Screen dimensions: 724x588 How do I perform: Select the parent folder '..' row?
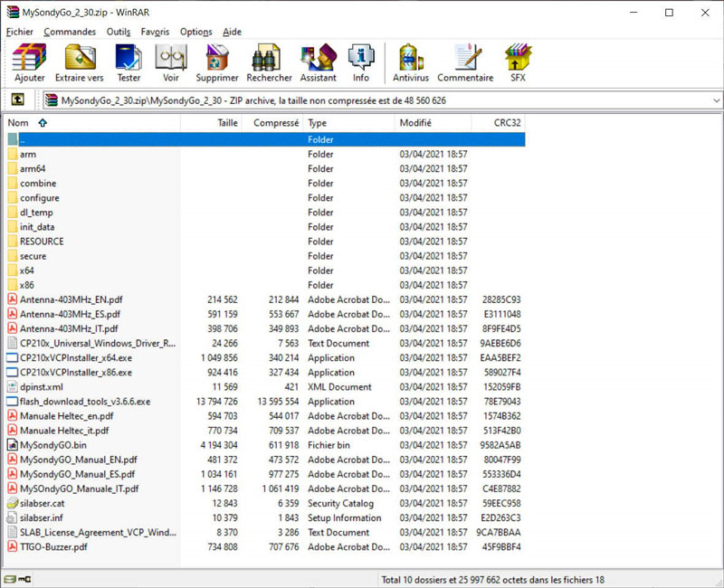(266, 139)
